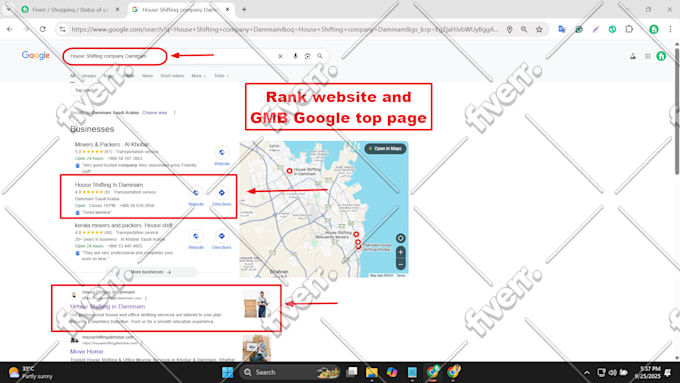Viewport: 680px width, 383px height.
Task: Go back with browser back arrow
Action: [10, 29]
